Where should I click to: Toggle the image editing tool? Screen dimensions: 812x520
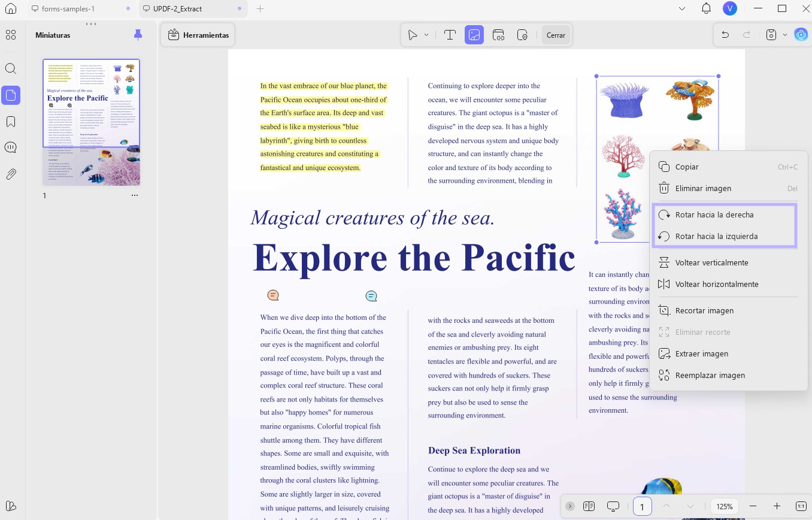[x=474, y=35]
